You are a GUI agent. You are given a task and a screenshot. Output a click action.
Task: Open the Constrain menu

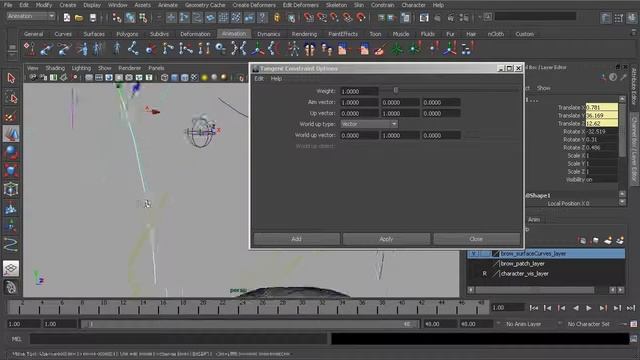(x=382, y=5)
